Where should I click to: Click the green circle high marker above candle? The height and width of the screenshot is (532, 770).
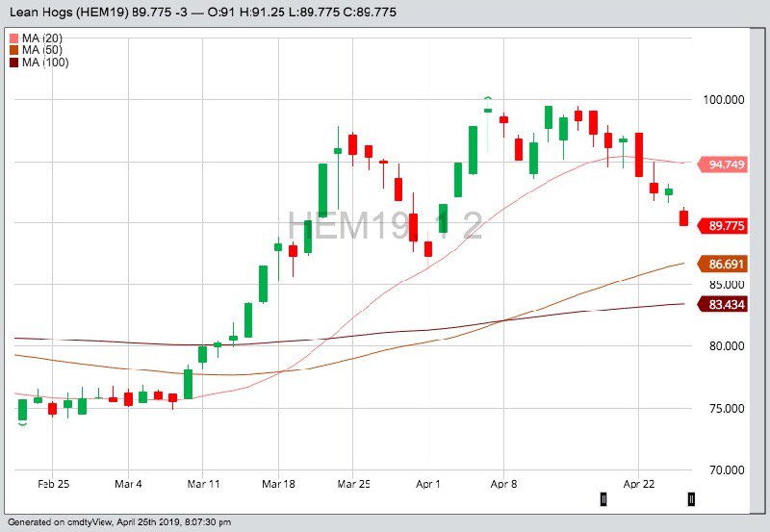click(x=488, y=99)
